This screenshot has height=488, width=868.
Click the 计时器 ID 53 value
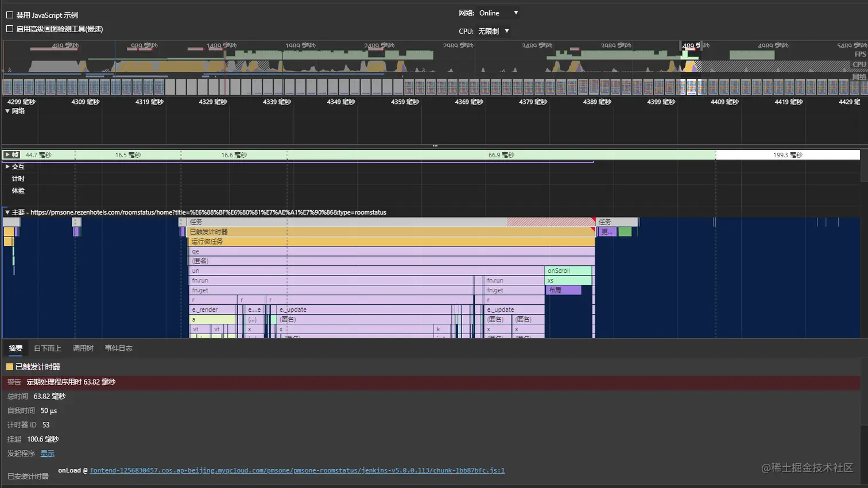tap(46, 425)
